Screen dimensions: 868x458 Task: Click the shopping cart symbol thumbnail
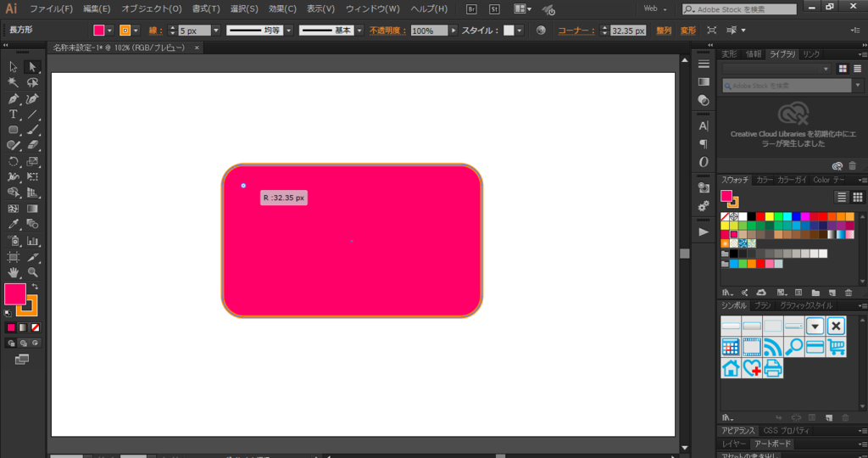point(836,347)
